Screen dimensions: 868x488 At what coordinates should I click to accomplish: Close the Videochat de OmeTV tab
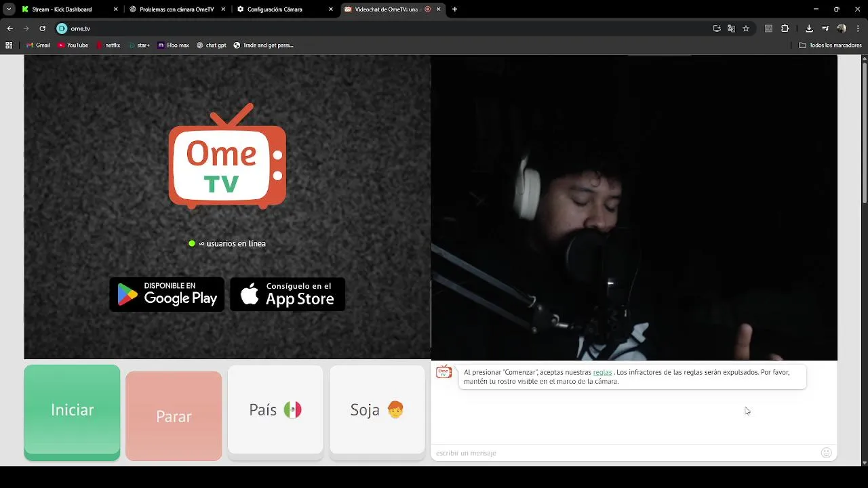pos(439,9)
